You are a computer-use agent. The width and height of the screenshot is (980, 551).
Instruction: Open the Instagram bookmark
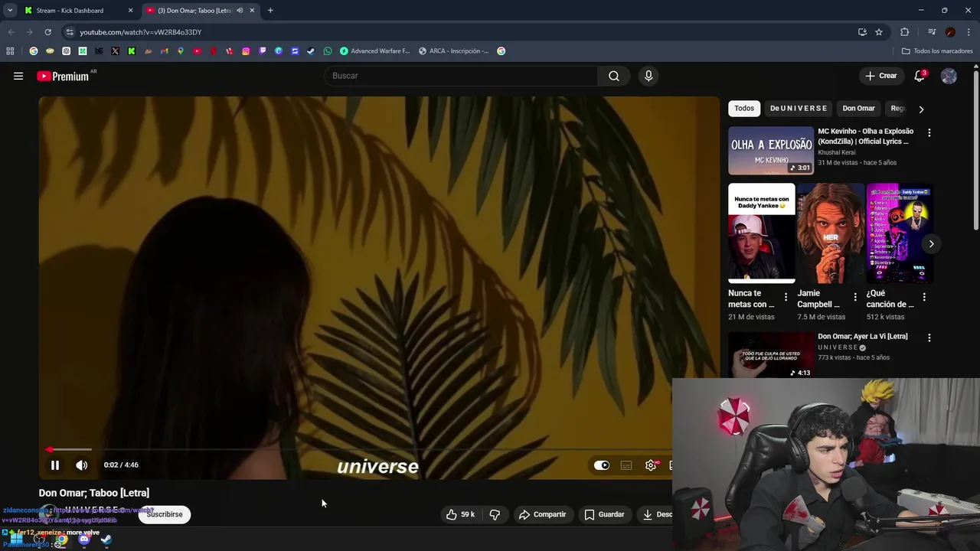click(x=246, y=51)
